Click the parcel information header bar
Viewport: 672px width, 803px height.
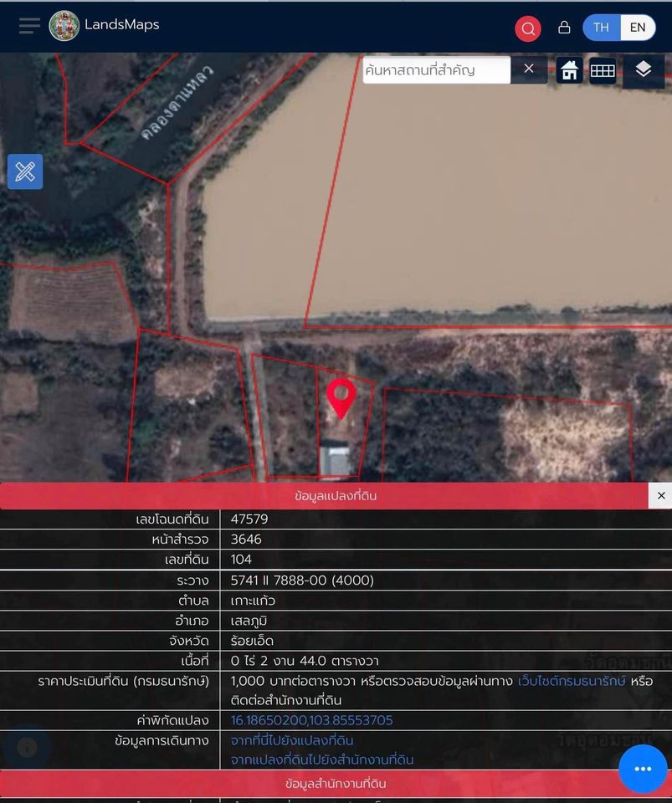tap(324, 496)
